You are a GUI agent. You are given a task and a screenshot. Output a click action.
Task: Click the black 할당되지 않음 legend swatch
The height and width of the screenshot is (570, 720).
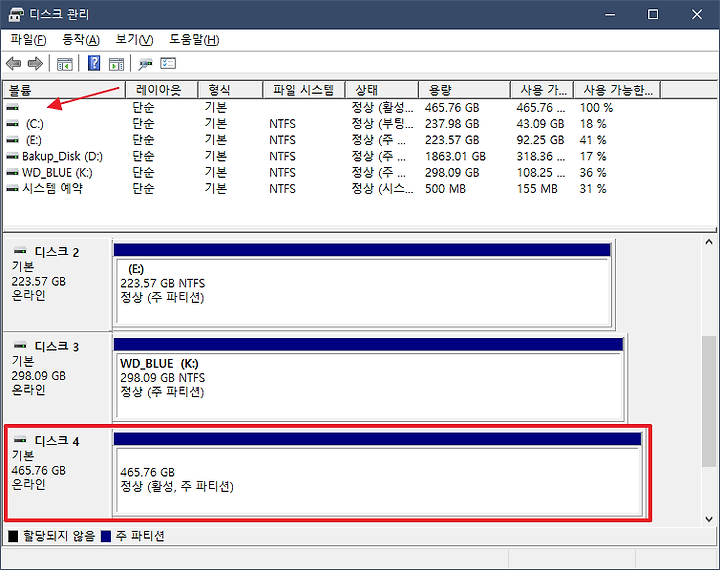(13, 536)
